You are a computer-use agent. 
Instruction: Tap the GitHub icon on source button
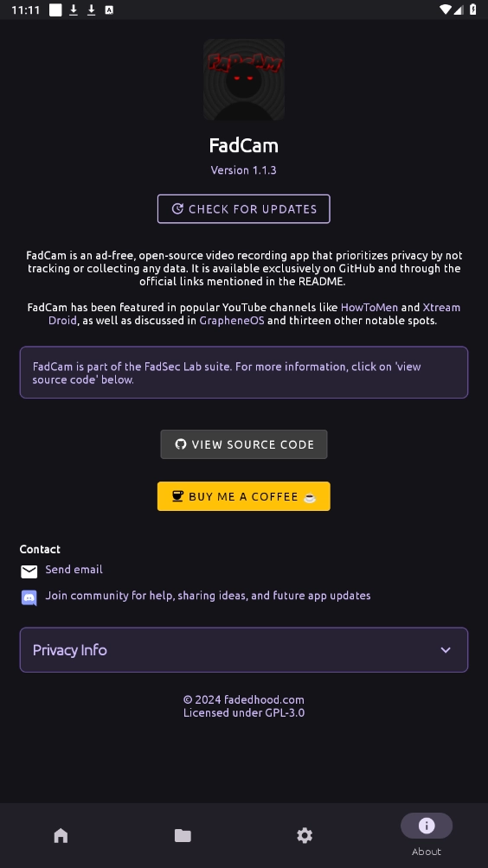click(181, 444)
